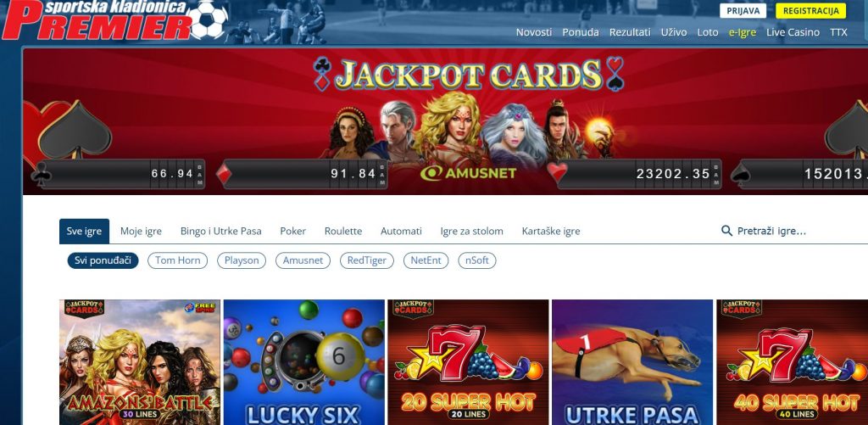The width and height of the screenshot is (868, 425).
Task: Switch to the Roulette tab
Action: pyautogui.click(x=343, y=231)
